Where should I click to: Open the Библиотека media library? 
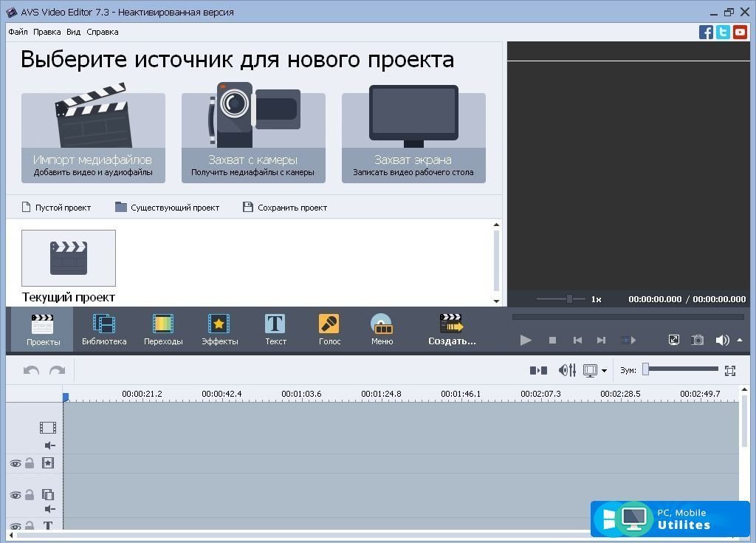104,329
